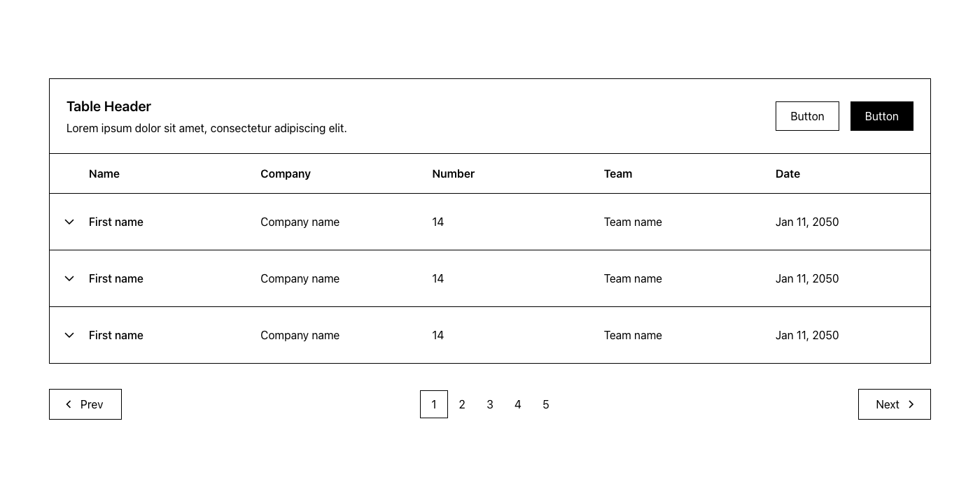
Task: Sort by the Name column header
Action: point(104,173)
